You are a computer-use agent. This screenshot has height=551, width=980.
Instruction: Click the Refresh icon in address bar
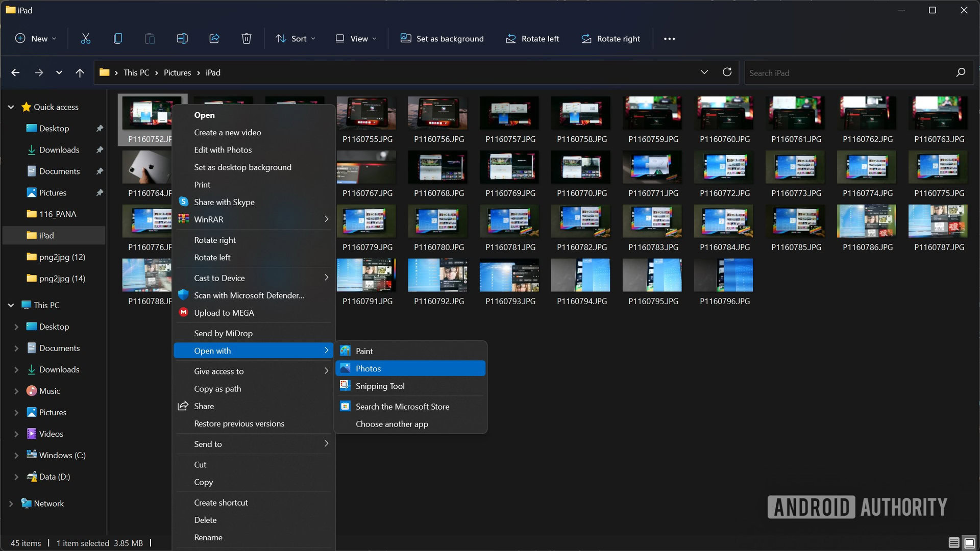(727, 72)
